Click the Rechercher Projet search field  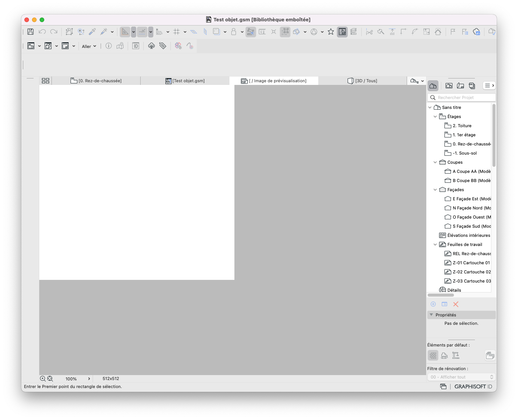[462, 97]
